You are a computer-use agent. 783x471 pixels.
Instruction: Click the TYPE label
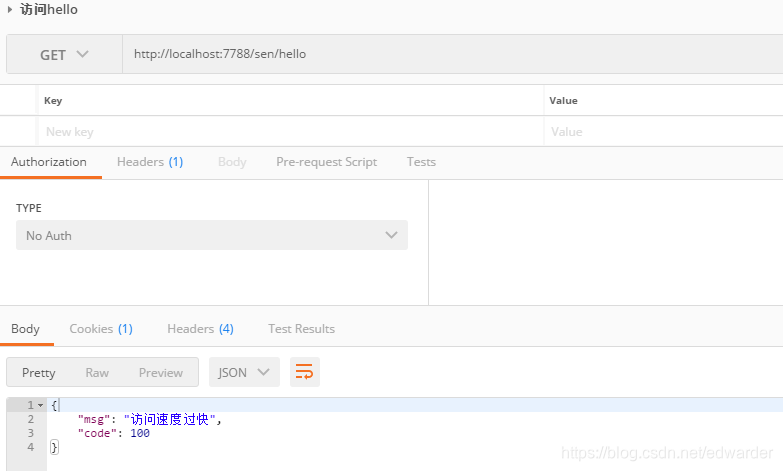28,208
